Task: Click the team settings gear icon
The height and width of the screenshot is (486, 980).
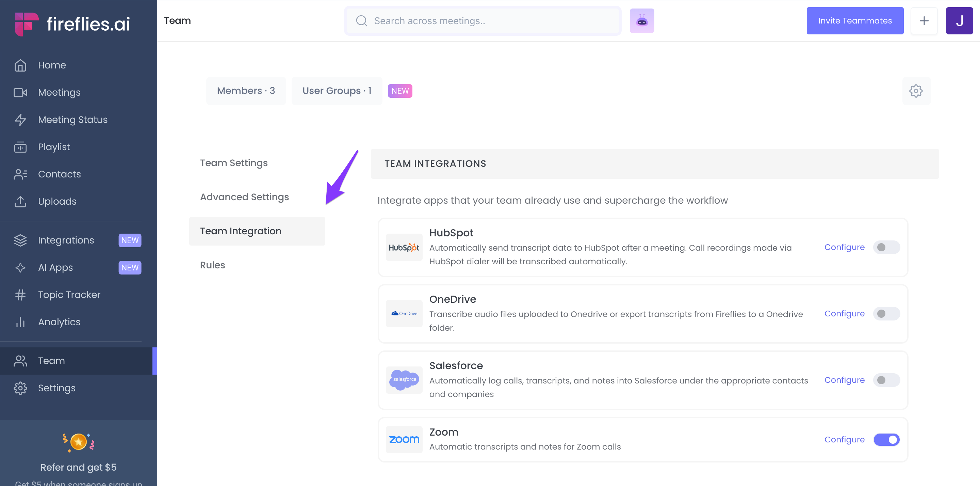Action: (916, 91)
